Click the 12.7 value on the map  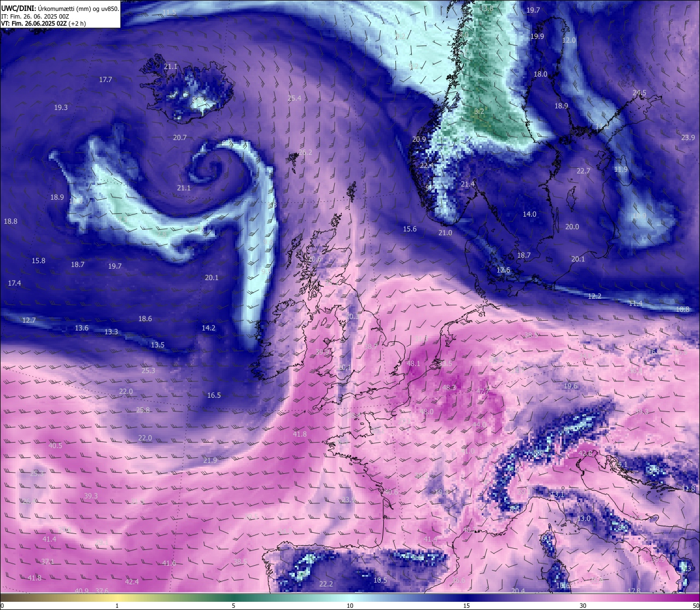28,321
